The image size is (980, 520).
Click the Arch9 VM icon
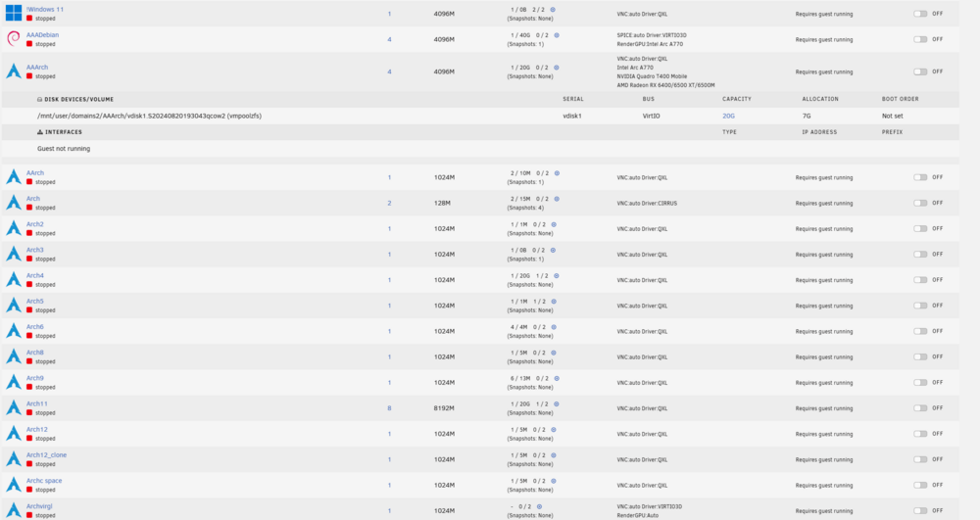pyautogui.click(x=14, y=382)
